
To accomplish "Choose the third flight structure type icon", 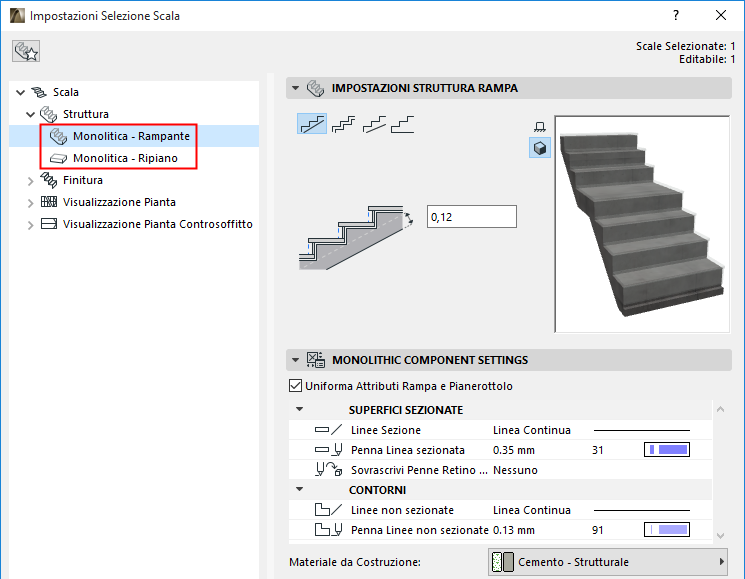I will [x=374, y=124].
